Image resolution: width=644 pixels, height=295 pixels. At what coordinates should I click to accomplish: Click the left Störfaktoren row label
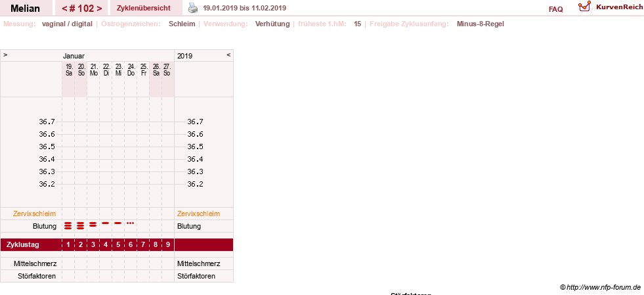click(37, 276)
